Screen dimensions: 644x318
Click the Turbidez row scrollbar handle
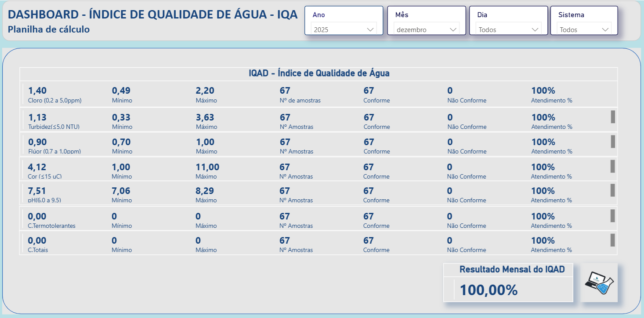613,117
